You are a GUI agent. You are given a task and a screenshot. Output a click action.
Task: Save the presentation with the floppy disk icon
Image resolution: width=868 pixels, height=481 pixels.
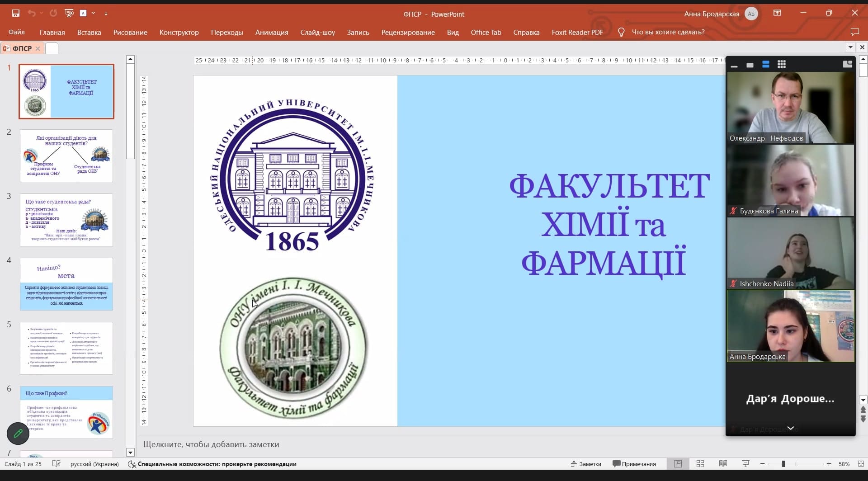16,13
